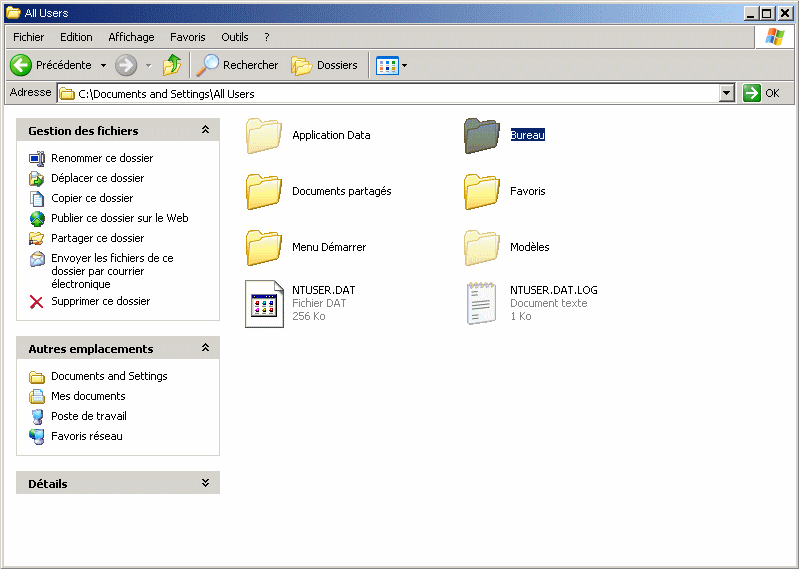Click Partager ce dossier link

click(97, 238)
